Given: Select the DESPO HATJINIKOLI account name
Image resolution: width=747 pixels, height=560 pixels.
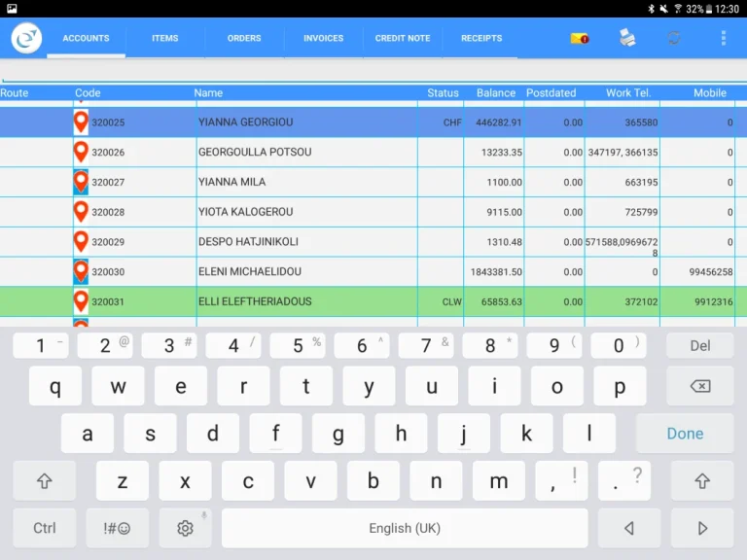Looking at the screenshot, I should 248,242.
